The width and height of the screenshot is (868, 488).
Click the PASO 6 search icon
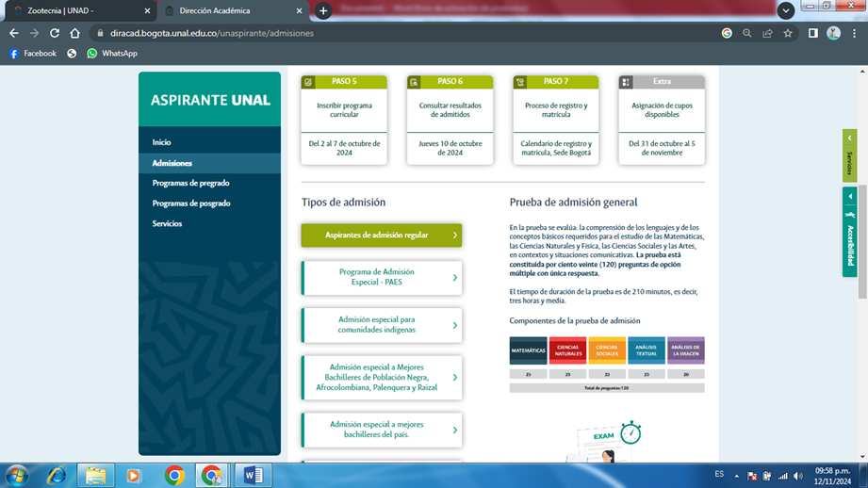(x=414, y=82)
